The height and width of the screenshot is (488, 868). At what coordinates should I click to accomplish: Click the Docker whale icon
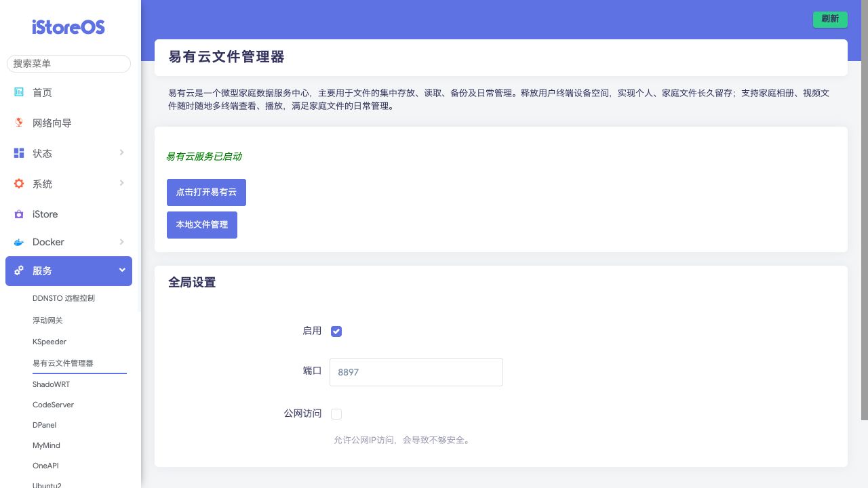[19, 242]
